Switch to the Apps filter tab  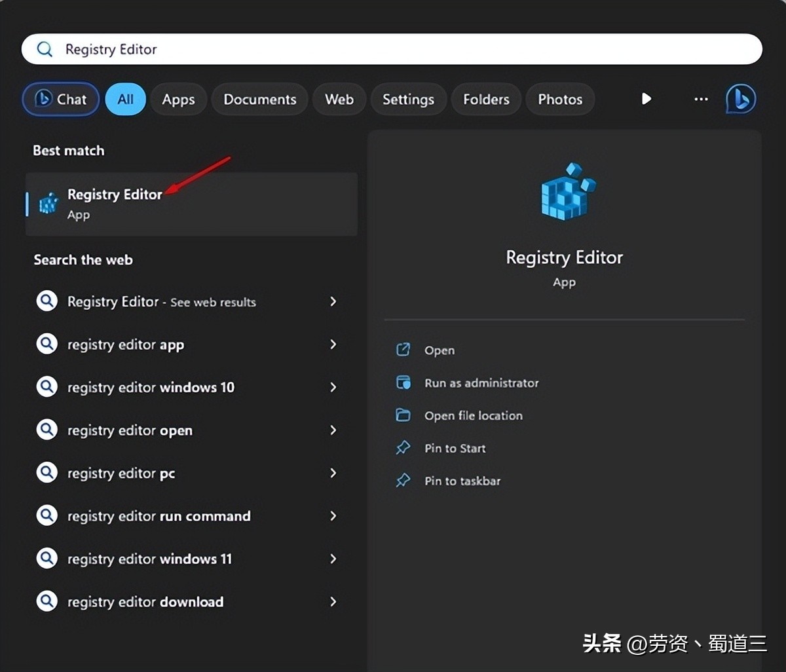click(178, 99)
